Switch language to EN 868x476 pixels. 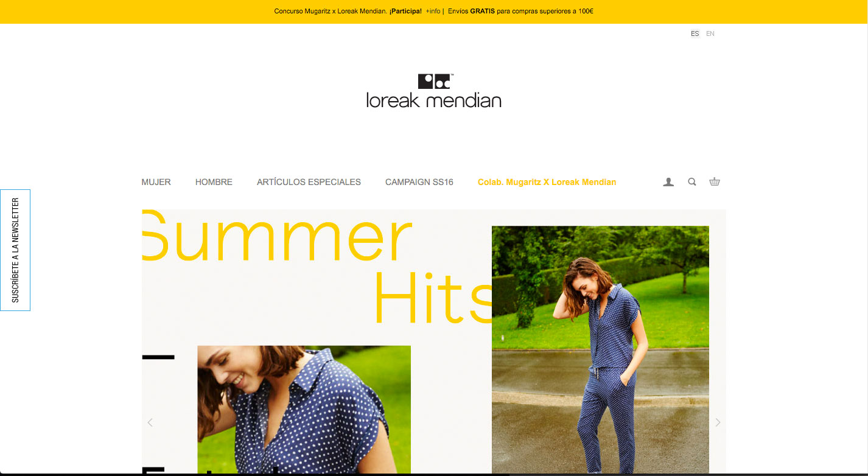coord(710,33)
